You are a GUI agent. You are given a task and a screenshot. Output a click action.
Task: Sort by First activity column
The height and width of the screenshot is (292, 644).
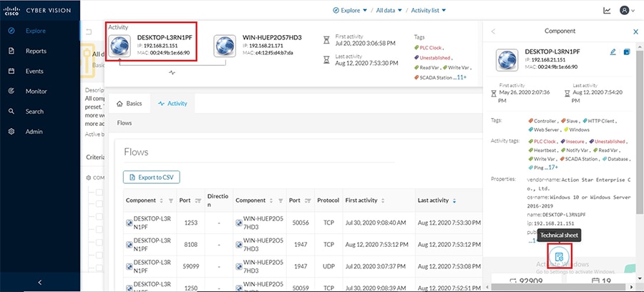384,200
